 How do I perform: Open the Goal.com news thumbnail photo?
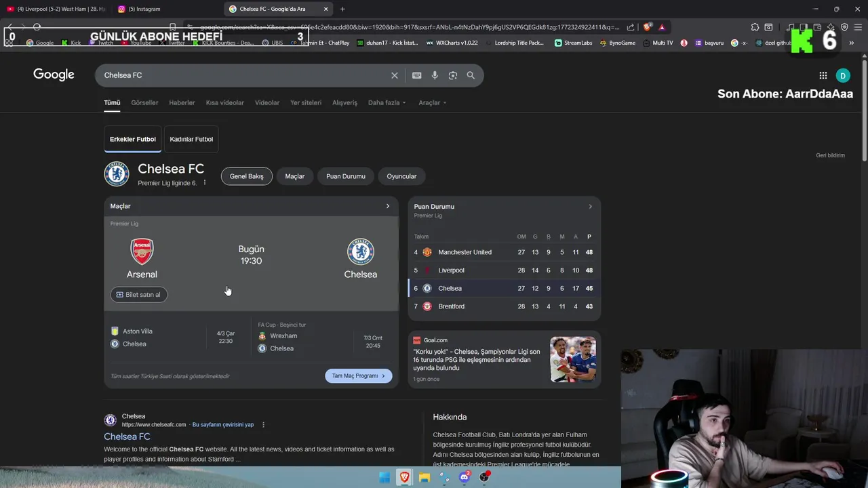click(573, 359)
